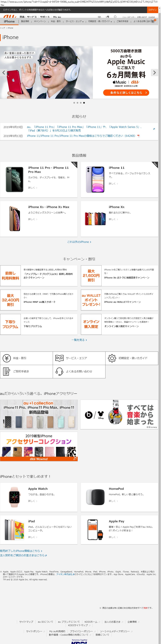161x644 pixels.
Task: Click the orange ログイン button
Action: pyautogui.click(x=152, y=10)
